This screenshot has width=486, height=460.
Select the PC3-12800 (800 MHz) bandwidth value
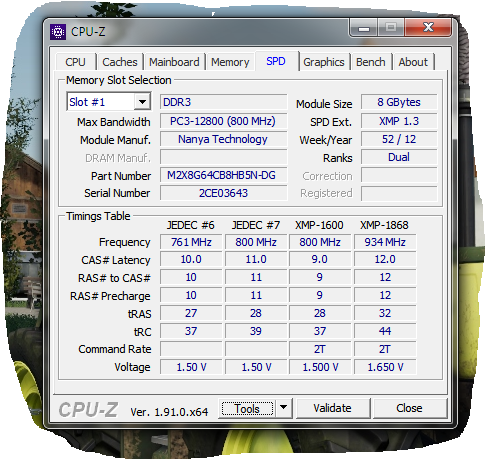223,121
